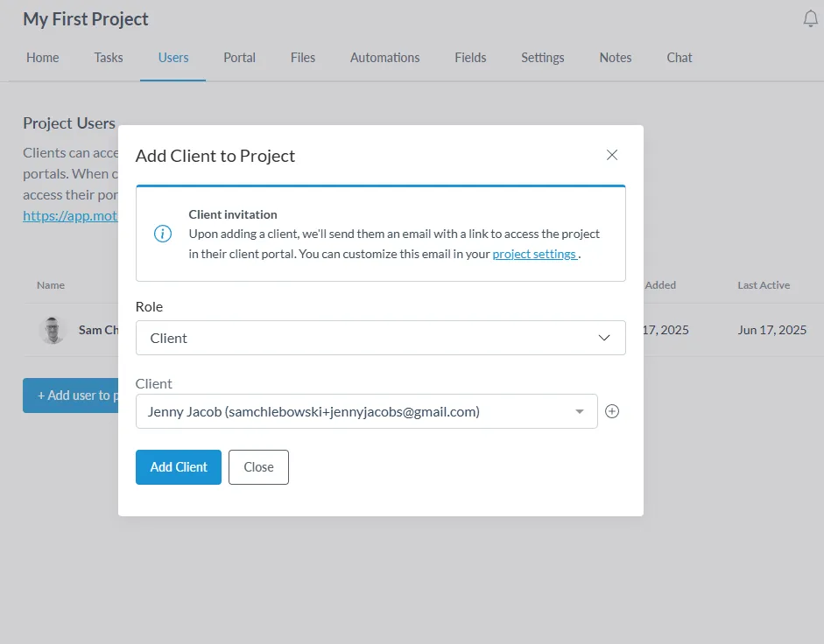This screenshot has height=644, width=824.
Task: Switch to the Home tab
Action: tap(43, 58)
